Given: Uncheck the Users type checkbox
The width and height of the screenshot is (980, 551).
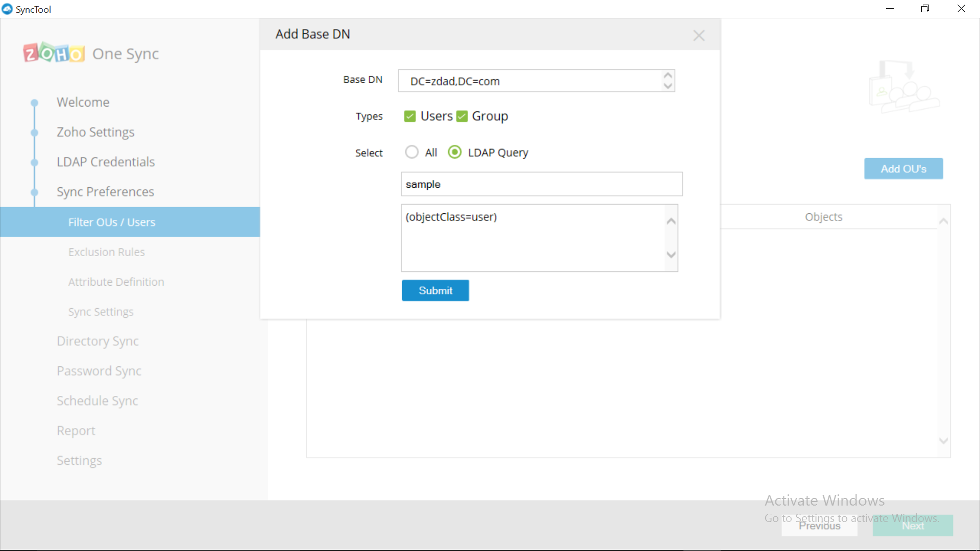Looking at the screenshot, I should click(410, 116).
